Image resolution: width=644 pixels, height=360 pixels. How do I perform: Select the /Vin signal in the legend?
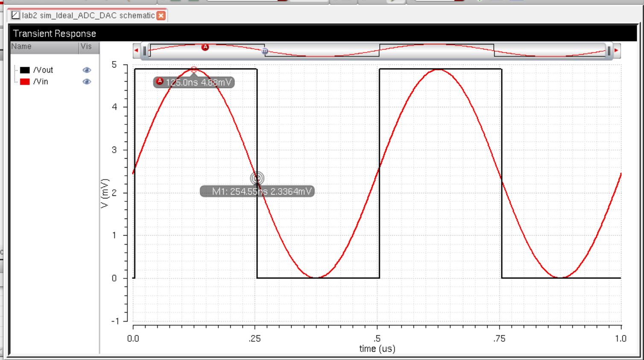(x=41, y=82)
